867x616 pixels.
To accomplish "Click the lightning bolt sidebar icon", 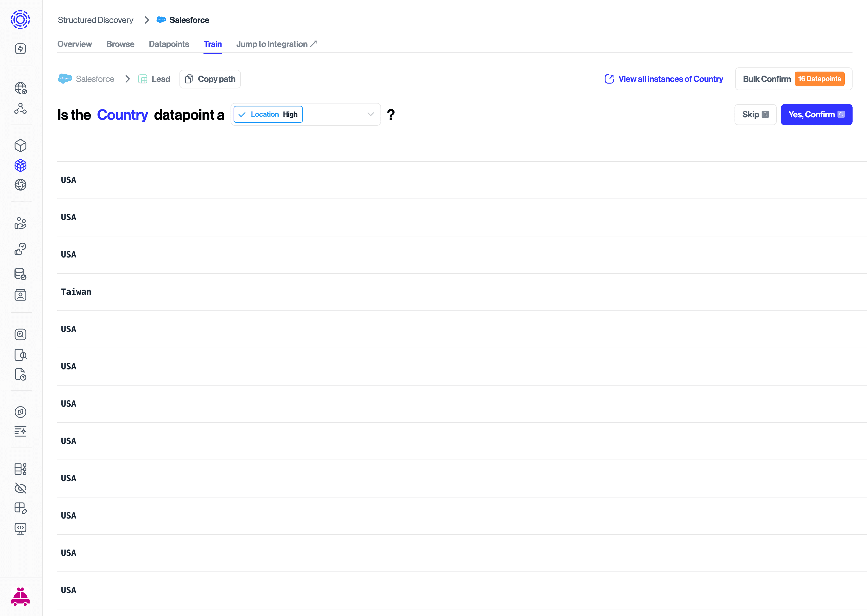I will pos(21,48).
